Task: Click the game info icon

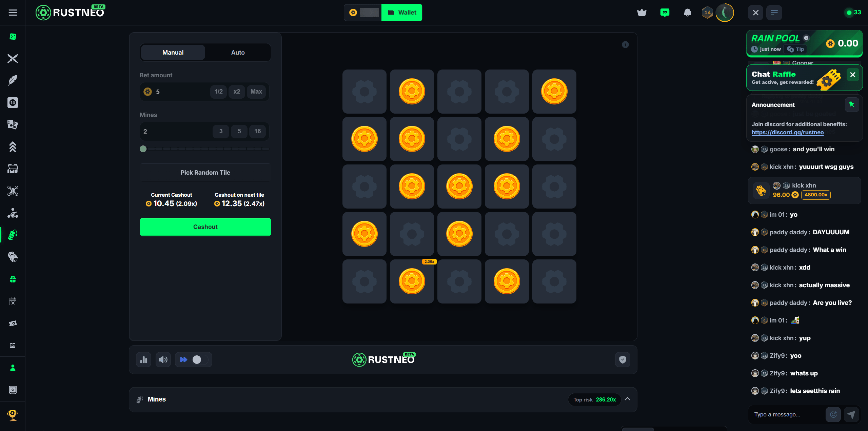Action: [626, 45]
